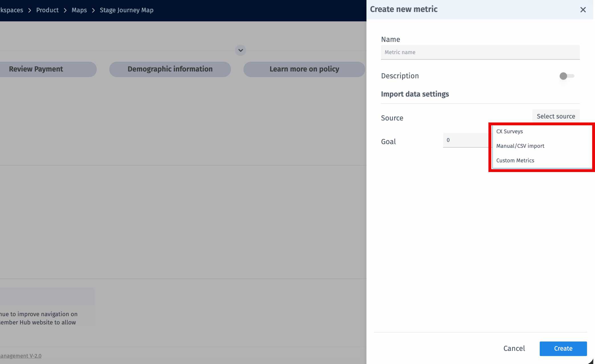Click the Demographic information stage

point(170,69)
